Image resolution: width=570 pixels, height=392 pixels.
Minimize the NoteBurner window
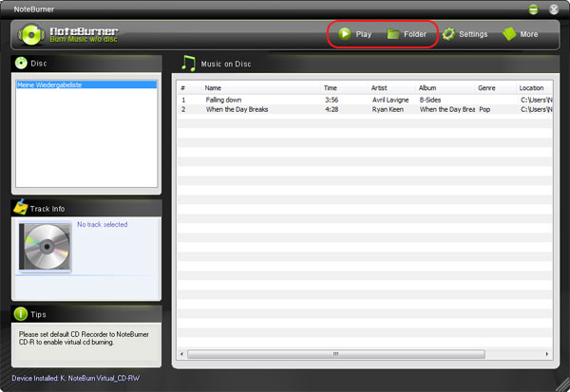click(x=533, y=9)
